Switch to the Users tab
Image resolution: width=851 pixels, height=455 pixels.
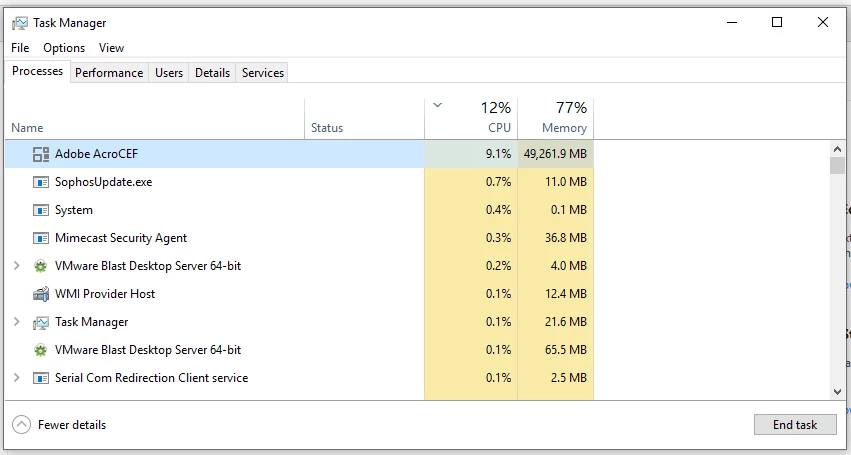(x=169, y=73)
